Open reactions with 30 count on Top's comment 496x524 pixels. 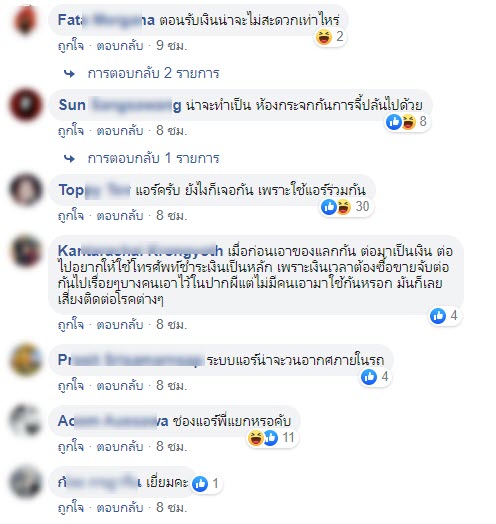(x=346, y=207)
